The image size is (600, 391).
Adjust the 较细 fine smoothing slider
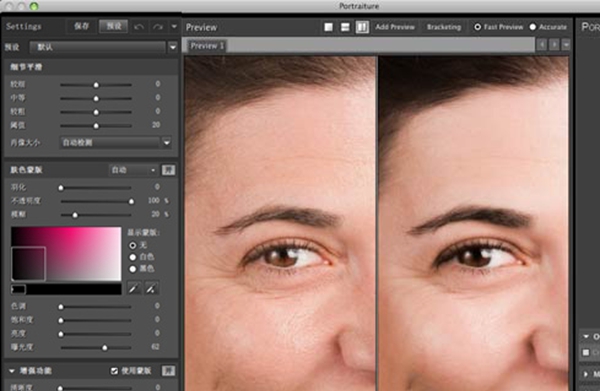(96, 85)
